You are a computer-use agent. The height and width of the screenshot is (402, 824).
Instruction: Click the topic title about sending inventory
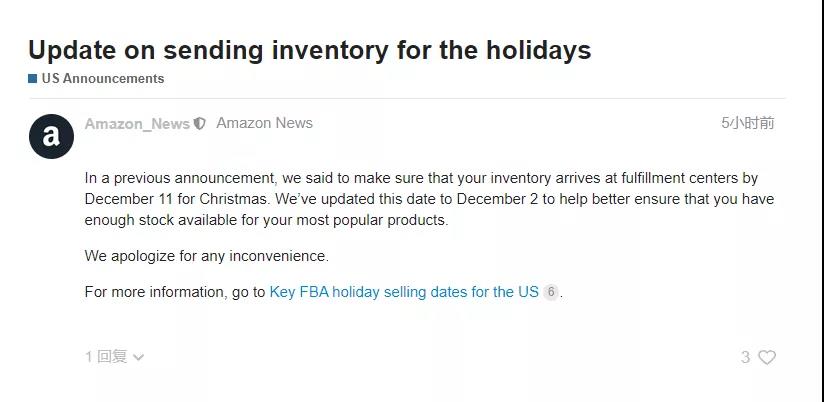click(x=309, y=50)
